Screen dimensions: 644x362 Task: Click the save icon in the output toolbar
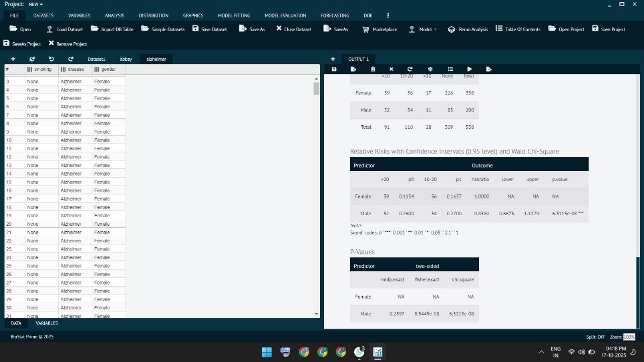tap(334, 69)
